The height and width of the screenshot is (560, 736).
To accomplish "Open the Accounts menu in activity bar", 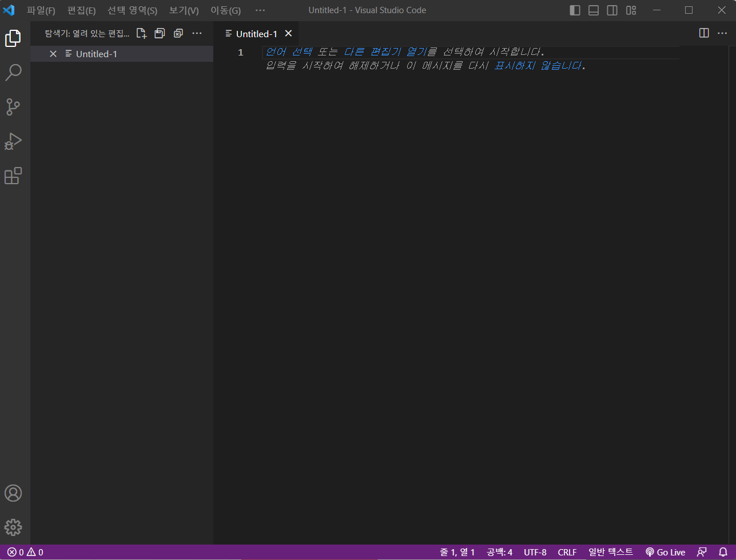I will 13,493.
